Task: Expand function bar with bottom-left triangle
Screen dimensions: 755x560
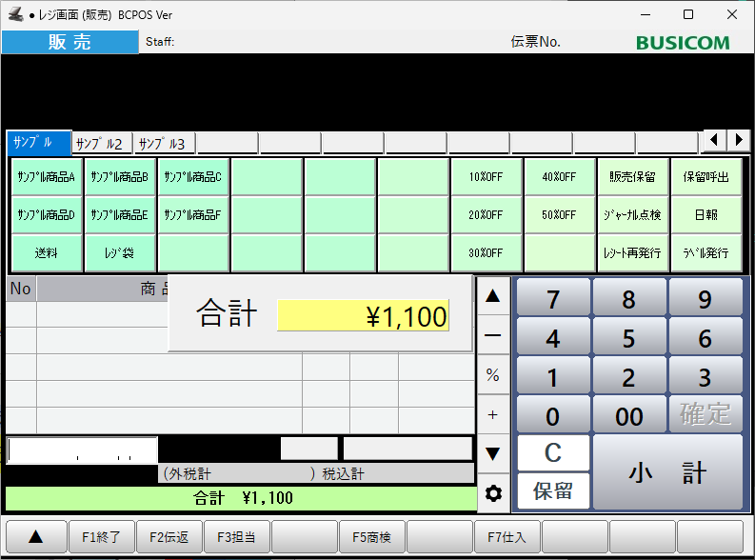Action: pos(35,537)
